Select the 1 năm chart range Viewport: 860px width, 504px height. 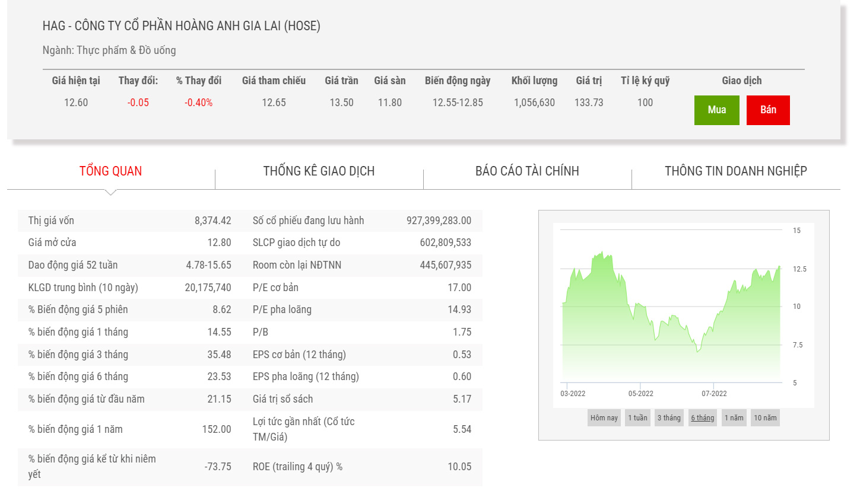[734, 418]
